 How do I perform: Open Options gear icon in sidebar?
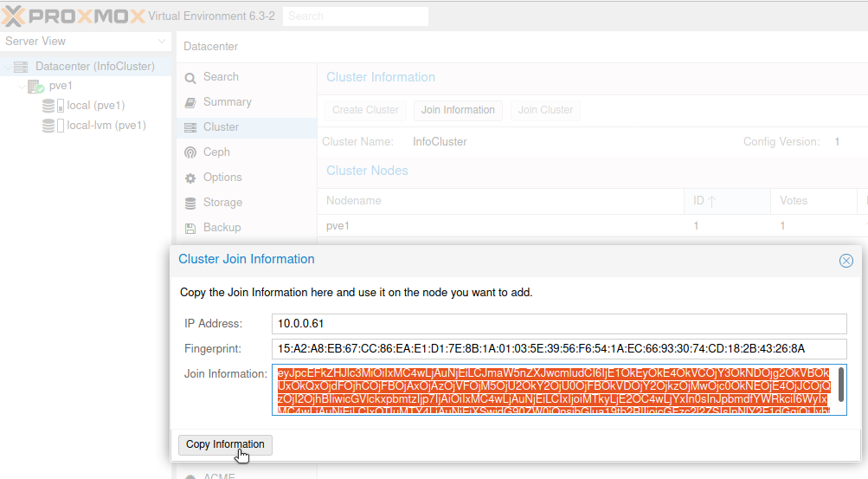click(190, 178)
